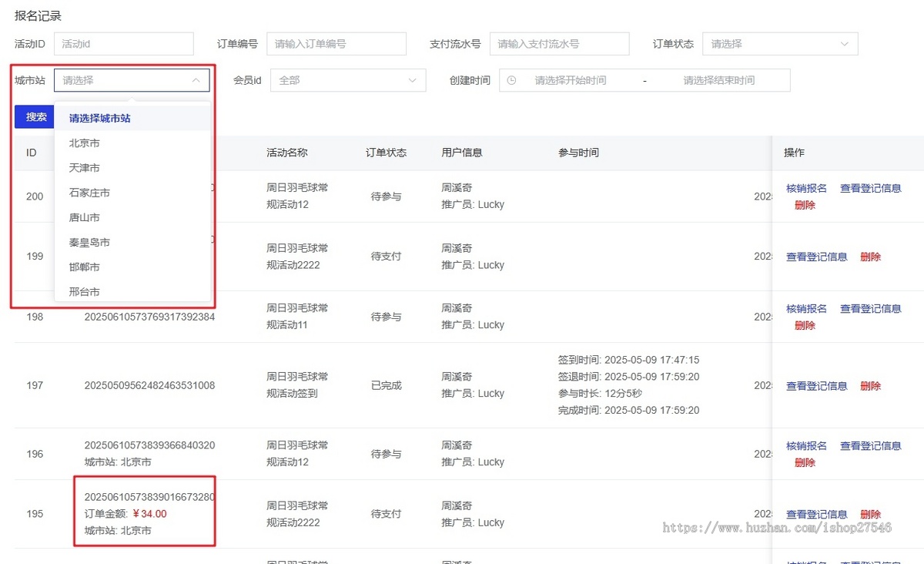The height and width of the screenshot is (564, 924).
Task: Click the blue 搜索 search button
Action: click(34, 116)
